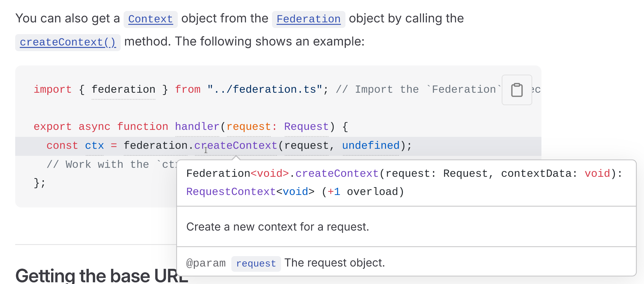Click the request argument inside the createContext call
Viewport: 644px width, 284px height.
(x=306, y=146)
